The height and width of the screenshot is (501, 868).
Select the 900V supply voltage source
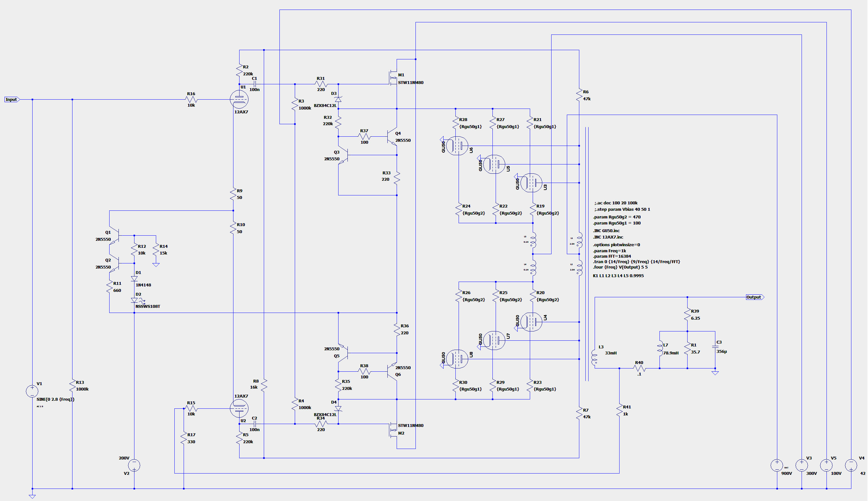(777, 465)
